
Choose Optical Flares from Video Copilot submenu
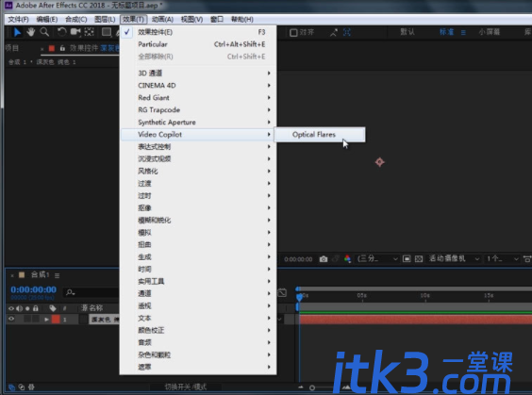point(320,134)
